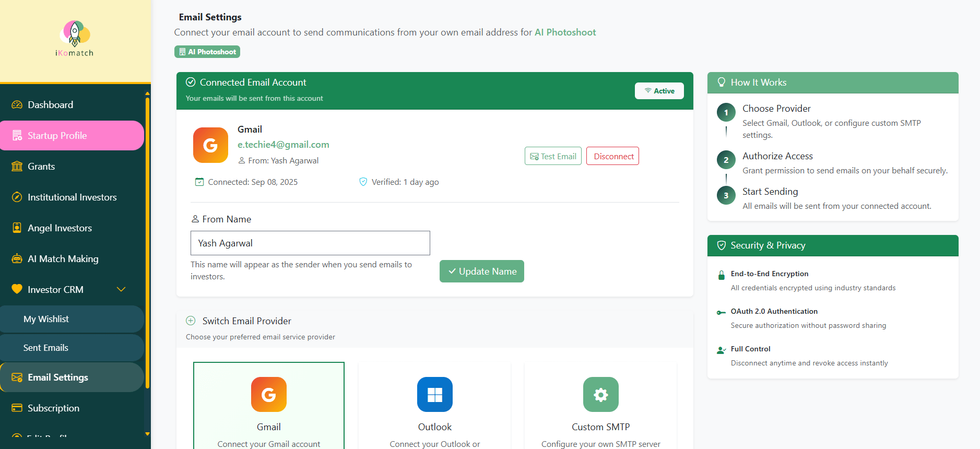Navigate to Angel Investors
This screenshot has width=980, height=449.
(x=72, y=228)
